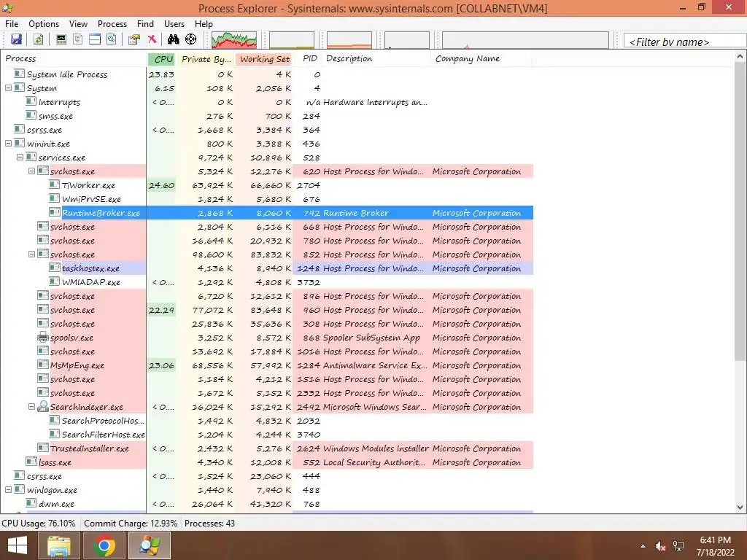
Task: Open the Process menu
Action: [x=112, y=24]
